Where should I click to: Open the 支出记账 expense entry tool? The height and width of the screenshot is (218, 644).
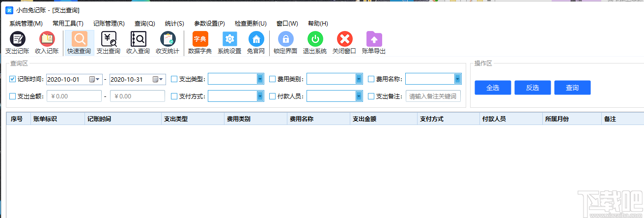pos(17,42)
